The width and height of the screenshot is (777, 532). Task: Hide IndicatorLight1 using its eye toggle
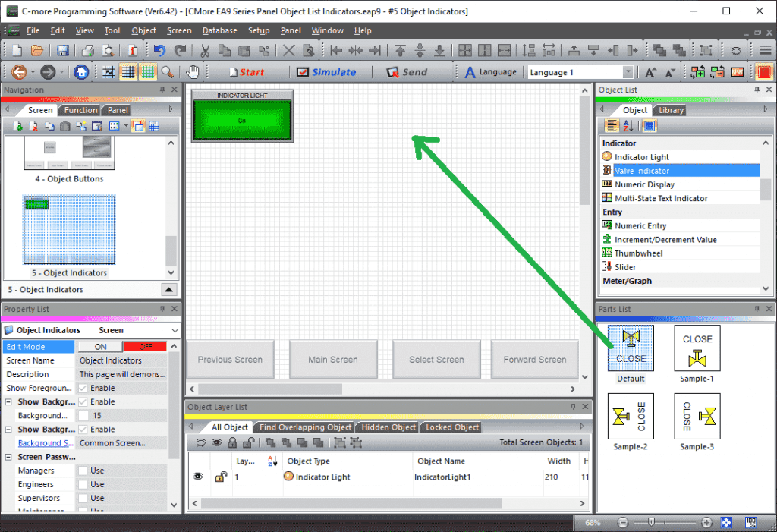coord(198,476)
